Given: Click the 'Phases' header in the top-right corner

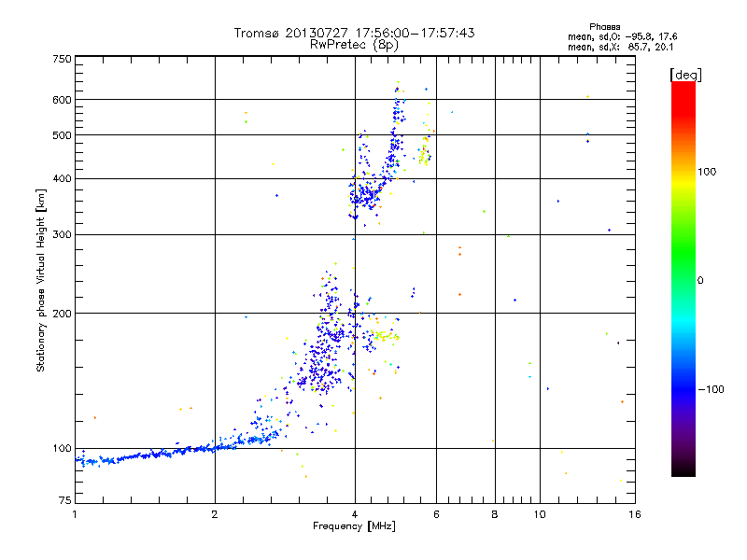Looking at the screenshot, I should coord(604,27).
